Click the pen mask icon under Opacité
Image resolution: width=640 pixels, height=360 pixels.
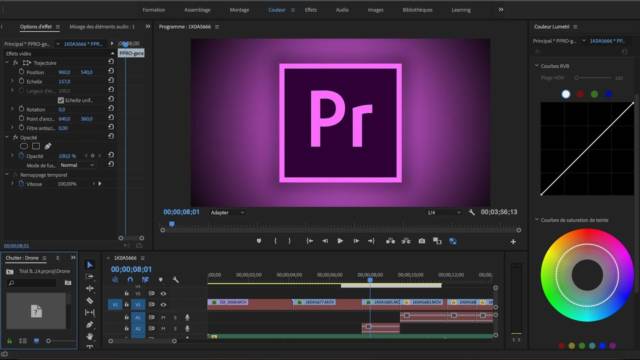pyautogui.click(x=48, y=146)
